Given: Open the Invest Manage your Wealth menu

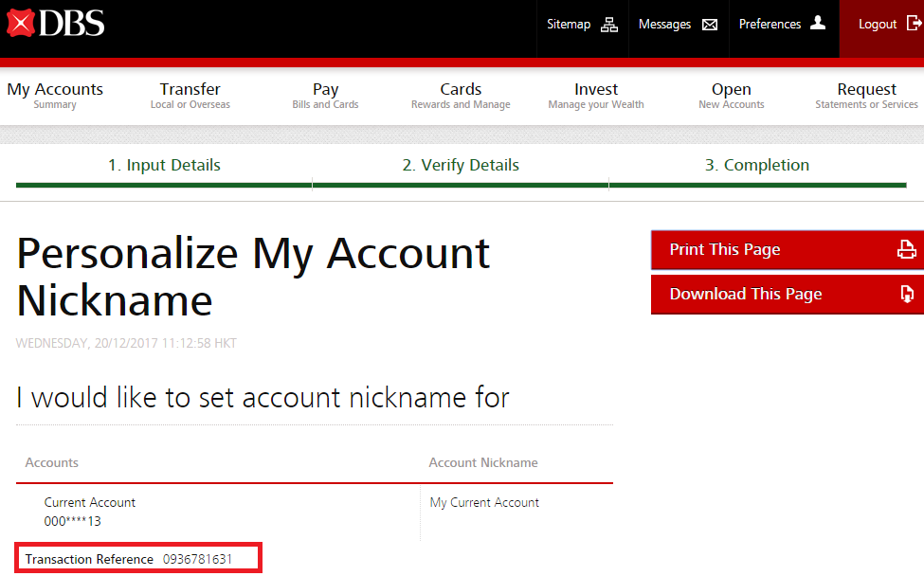Looking at the screenshot, I should (595, 94).
